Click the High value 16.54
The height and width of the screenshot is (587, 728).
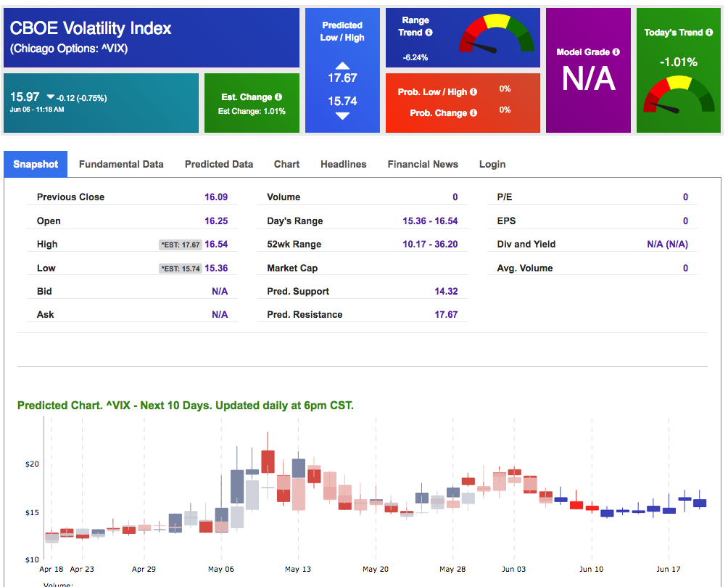(216, 244)
